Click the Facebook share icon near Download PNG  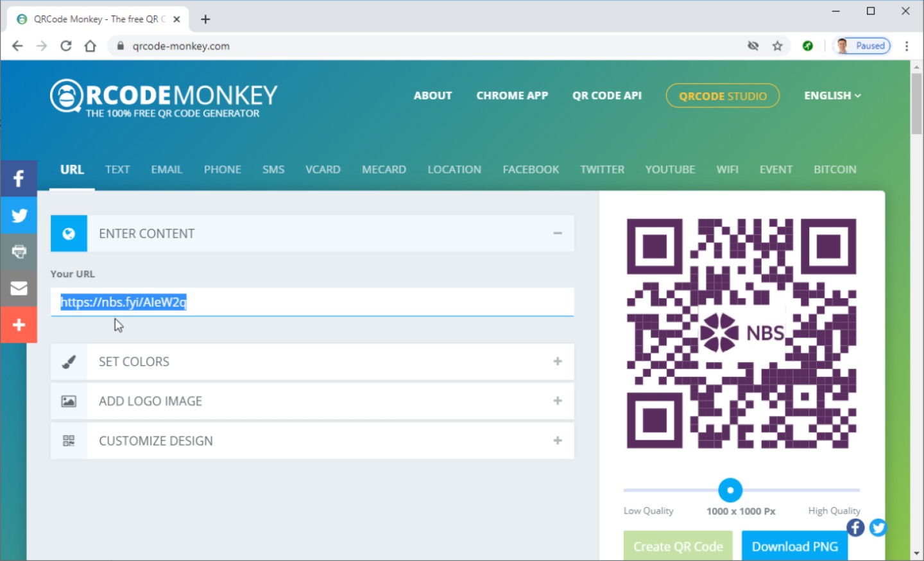pyautogui.click(x=855, y=527)
